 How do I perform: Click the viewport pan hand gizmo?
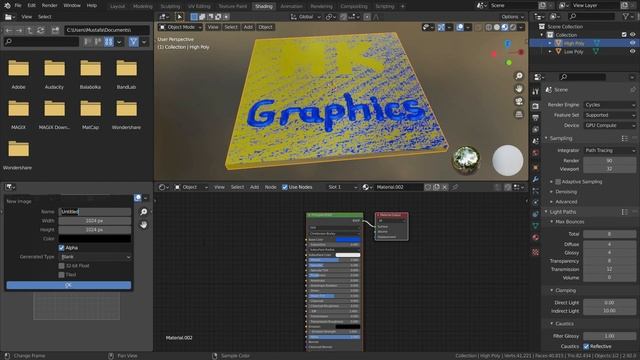[x=519, y=89]
